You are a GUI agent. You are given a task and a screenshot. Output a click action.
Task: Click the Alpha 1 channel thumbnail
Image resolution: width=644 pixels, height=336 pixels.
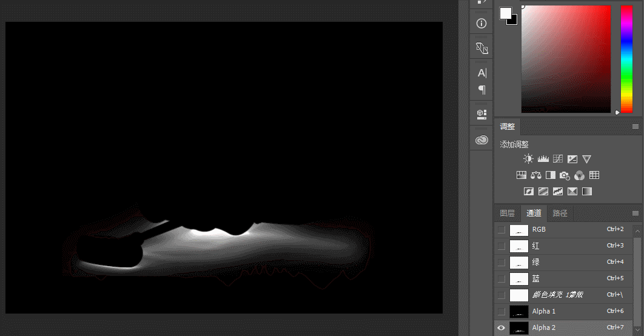pos(518,312)
